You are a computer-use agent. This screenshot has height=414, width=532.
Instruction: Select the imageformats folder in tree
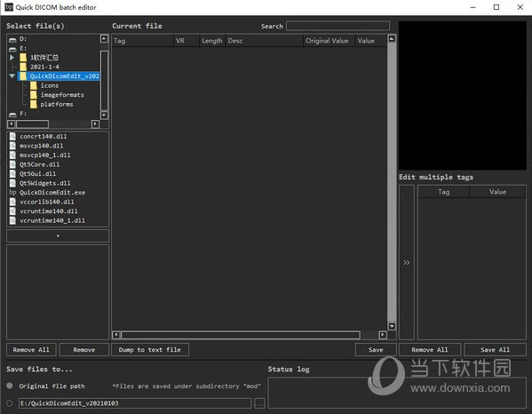[62, 95]
